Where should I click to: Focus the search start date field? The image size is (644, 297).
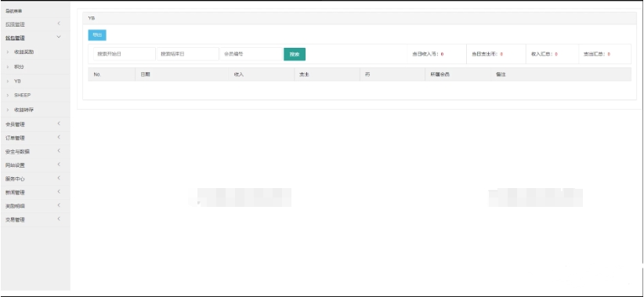pos(125,54)
